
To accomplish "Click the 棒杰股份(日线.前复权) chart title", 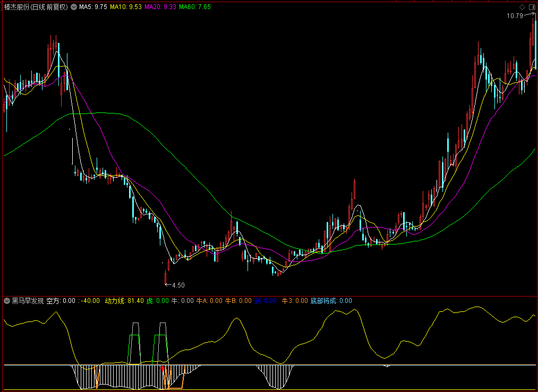I will (36, 7).
